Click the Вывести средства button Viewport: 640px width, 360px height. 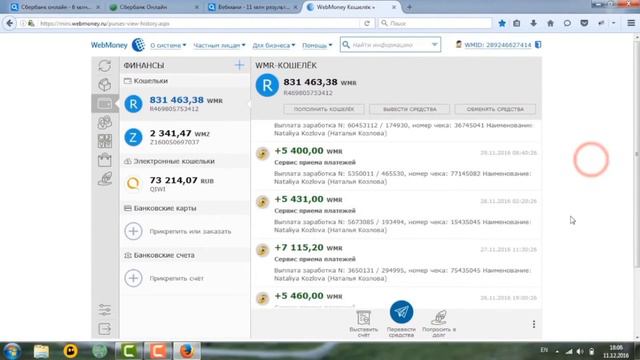click(409, 109)
